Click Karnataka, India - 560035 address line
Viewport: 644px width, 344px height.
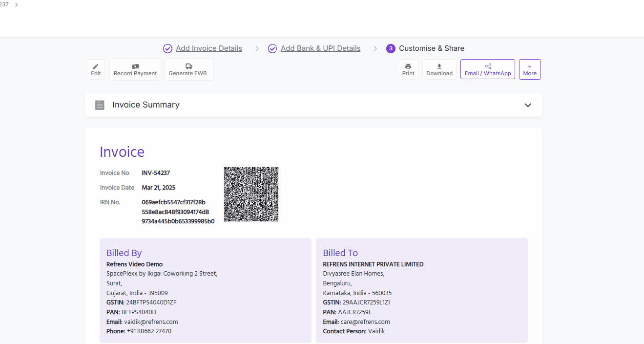357,293
